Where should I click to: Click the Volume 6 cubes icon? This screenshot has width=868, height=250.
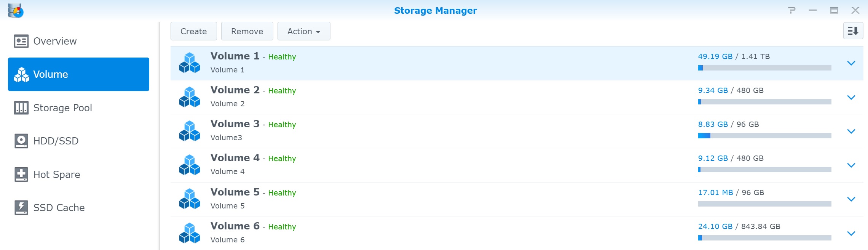[x=190, y=233]
